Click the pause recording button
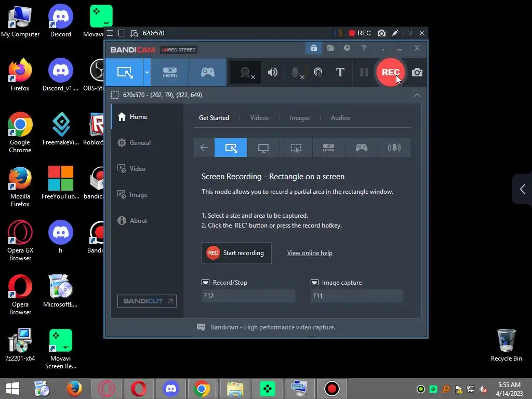This screenshot has width=532, height=399. click(364, 72)
